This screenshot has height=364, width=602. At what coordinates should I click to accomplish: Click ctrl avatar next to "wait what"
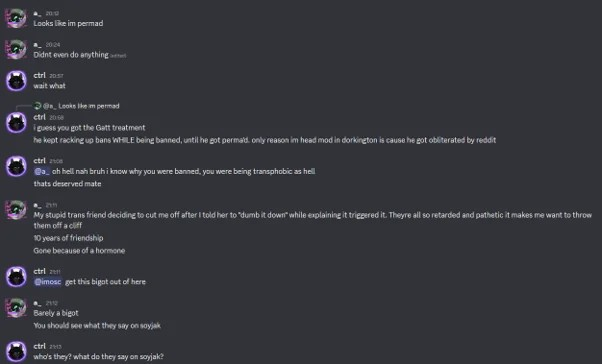click(x=16, y=81)
